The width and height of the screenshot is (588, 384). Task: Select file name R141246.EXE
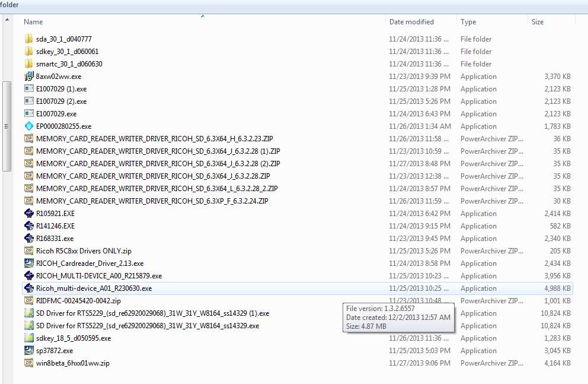point(55,226)
